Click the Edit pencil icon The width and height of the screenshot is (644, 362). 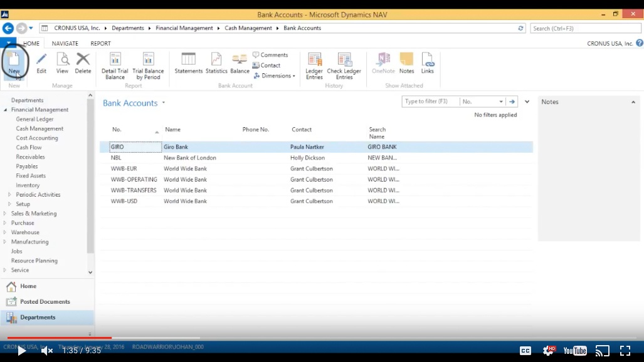pyautogui.click(x=41, y=63)
